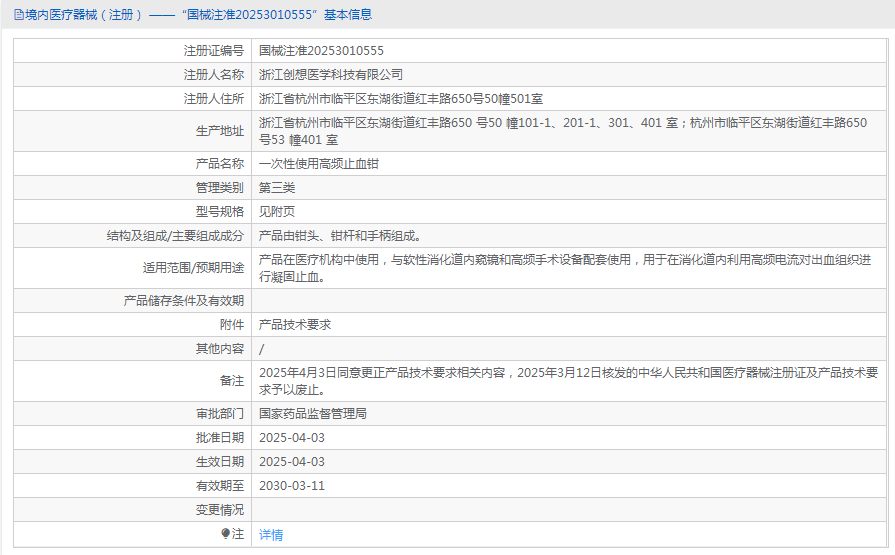Click the 备注 label
This screenshot has width=895, height=555.
coord(232,381)
